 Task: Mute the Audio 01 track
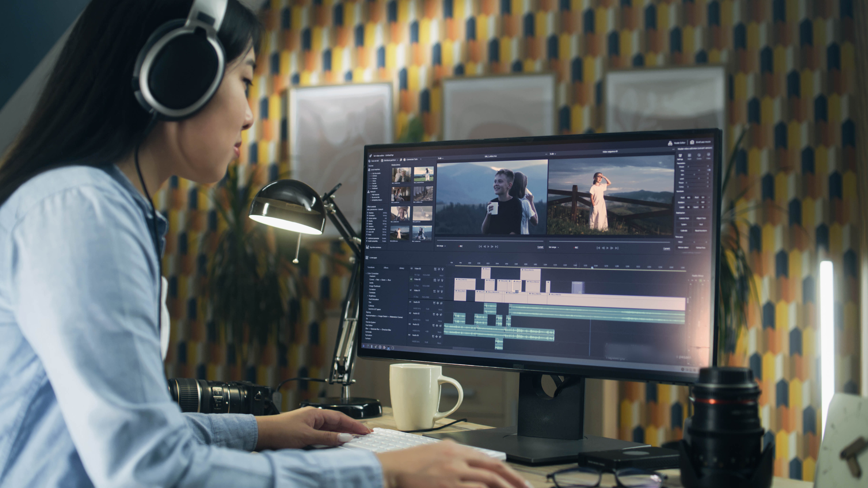(x=440, y=310)
